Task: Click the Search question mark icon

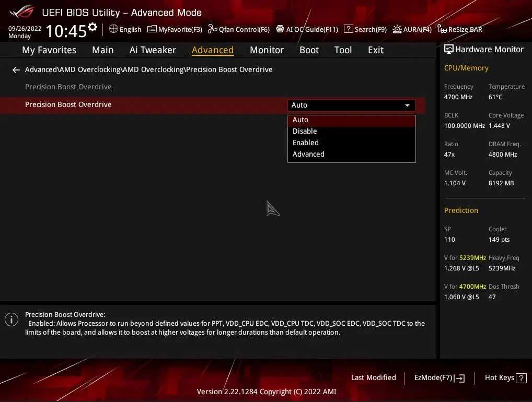Action: click(x=349, y=29)
